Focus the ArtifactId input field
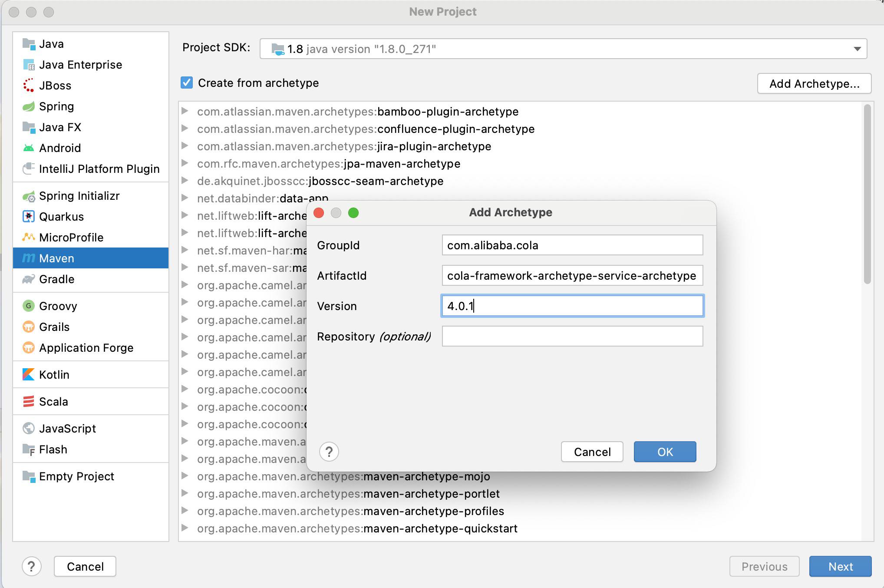 (x=573, y=275)
